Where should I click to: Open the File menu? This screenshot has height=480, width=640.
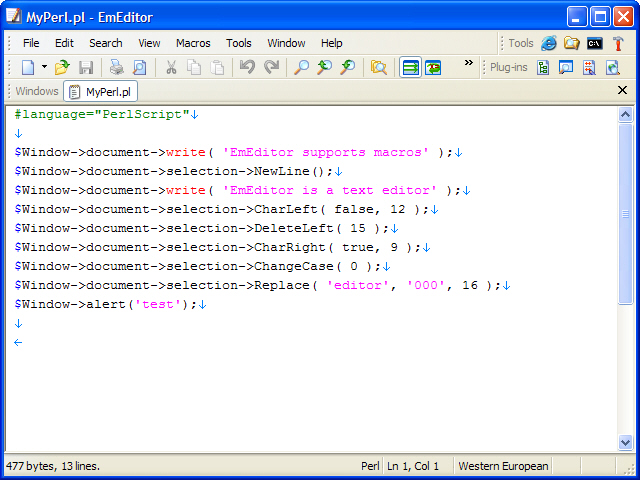point(31,43)
